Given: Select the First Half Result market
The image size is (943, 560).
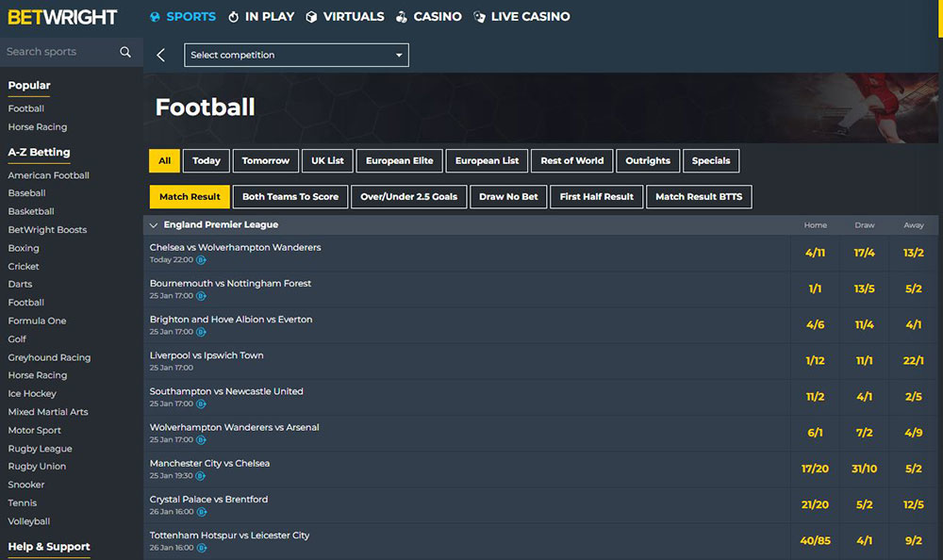Looking at the screenshot, I should point(597,197).
